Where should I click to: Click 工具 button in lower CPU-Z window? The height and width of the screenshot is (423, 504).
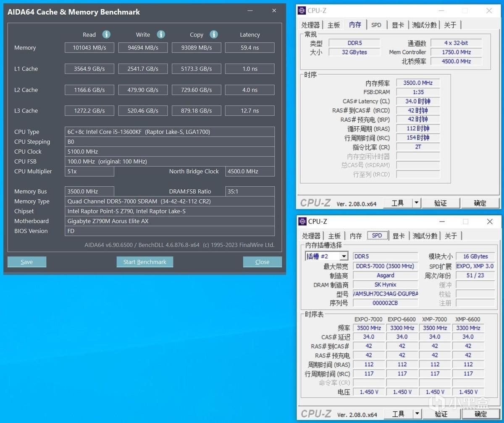[x=398, y=414]
